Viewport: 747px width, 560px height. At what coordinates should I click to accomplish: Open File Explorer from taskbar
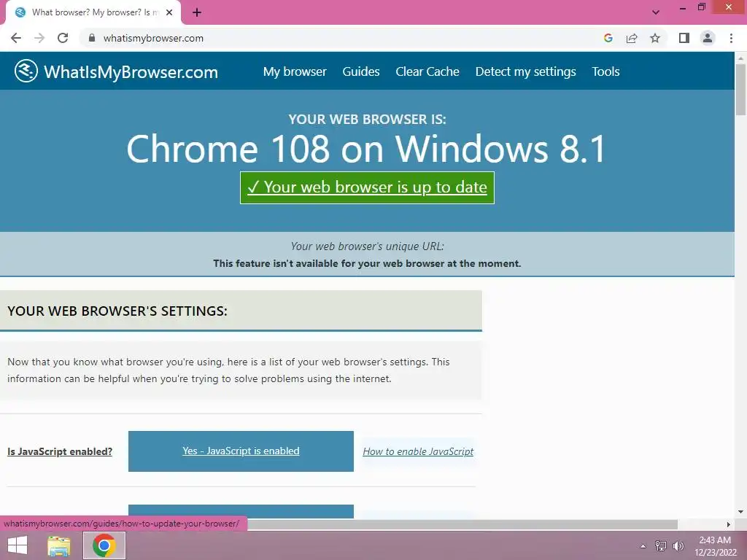pyautogui.click(x=59, y=545)
